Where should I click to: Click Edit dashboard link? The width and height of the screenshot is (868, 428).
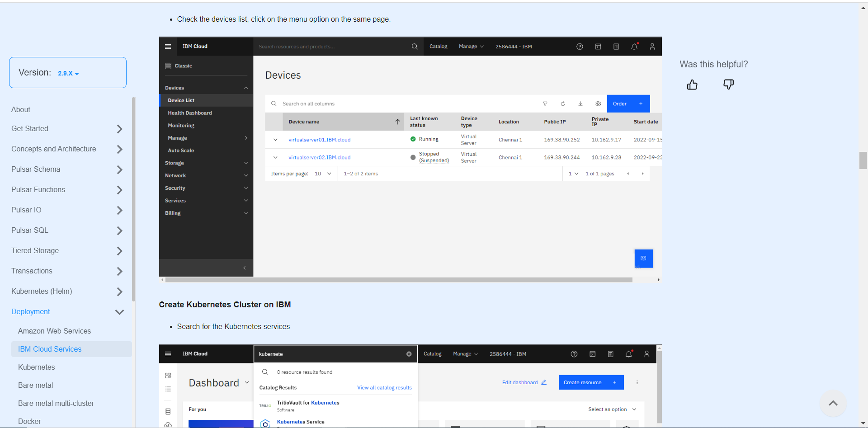click(x=524, y=382)
